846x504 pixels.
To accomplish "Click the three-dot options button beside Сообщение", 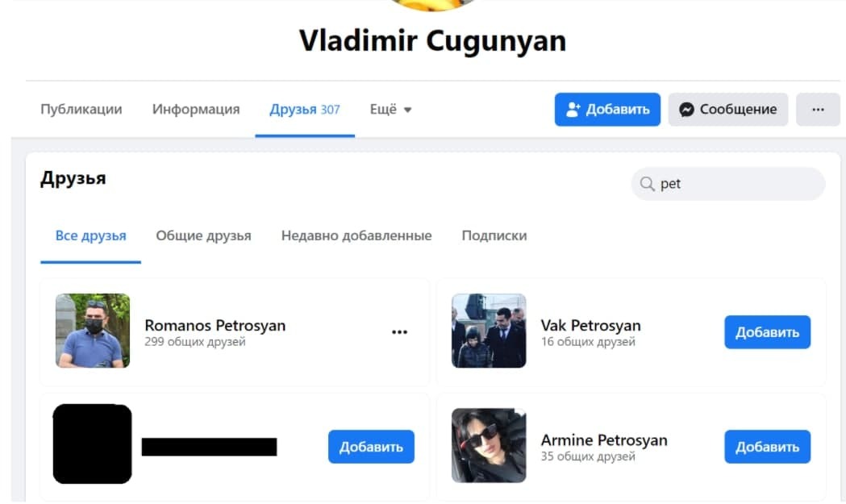I will point(818,110).
